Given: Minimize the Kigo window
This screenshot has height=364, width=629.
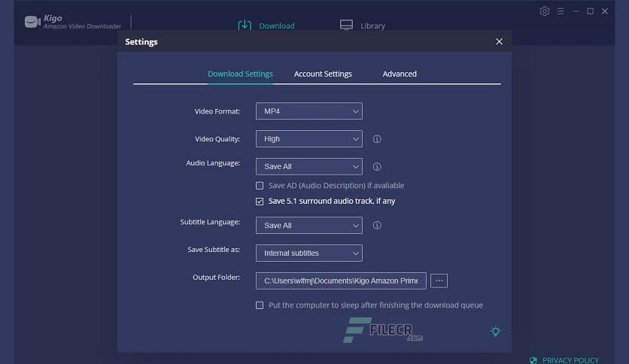Looking at the screenshot, I should (x=576, y=11).
